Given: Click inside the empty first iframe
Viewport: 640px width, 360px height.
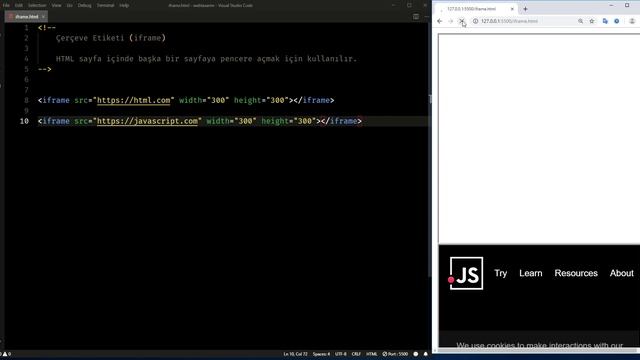Looking at the screenshot, I should [x=539, y=139].
